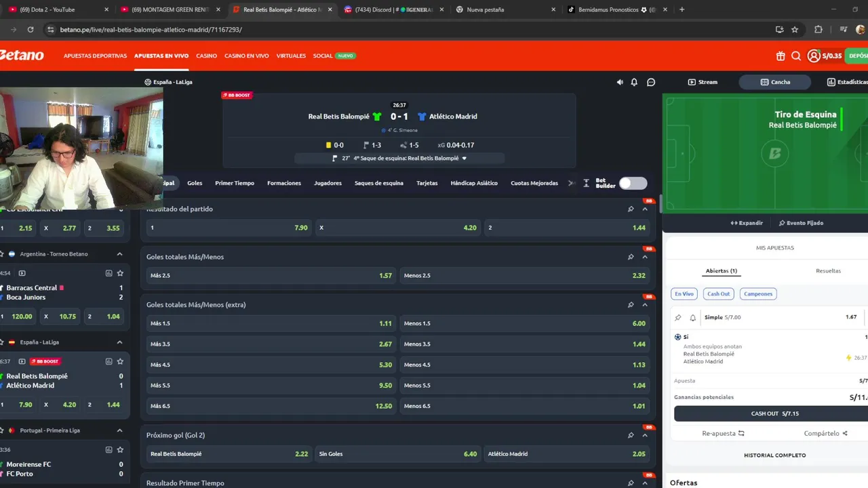Open stats icon for Real Betis sidebar match
The image size is (868, 488).
click(108, 361)
